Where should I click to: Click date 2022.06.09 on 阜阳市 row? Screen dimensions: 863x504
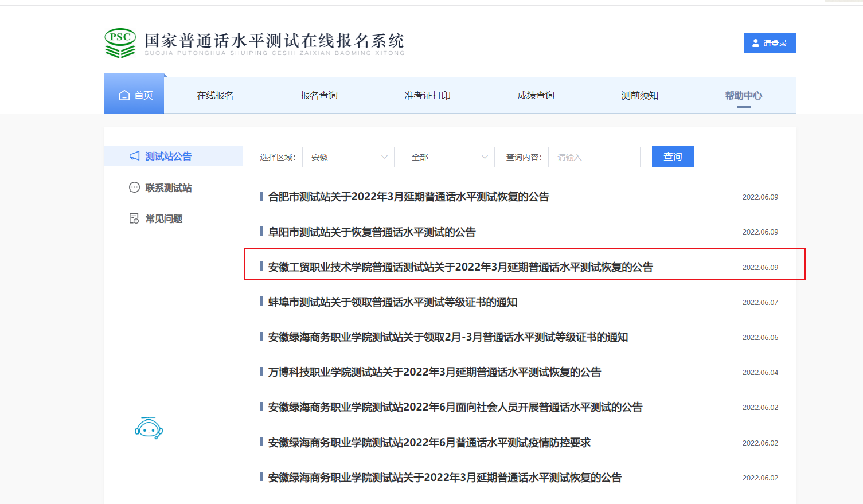click(x=760, y=232)
